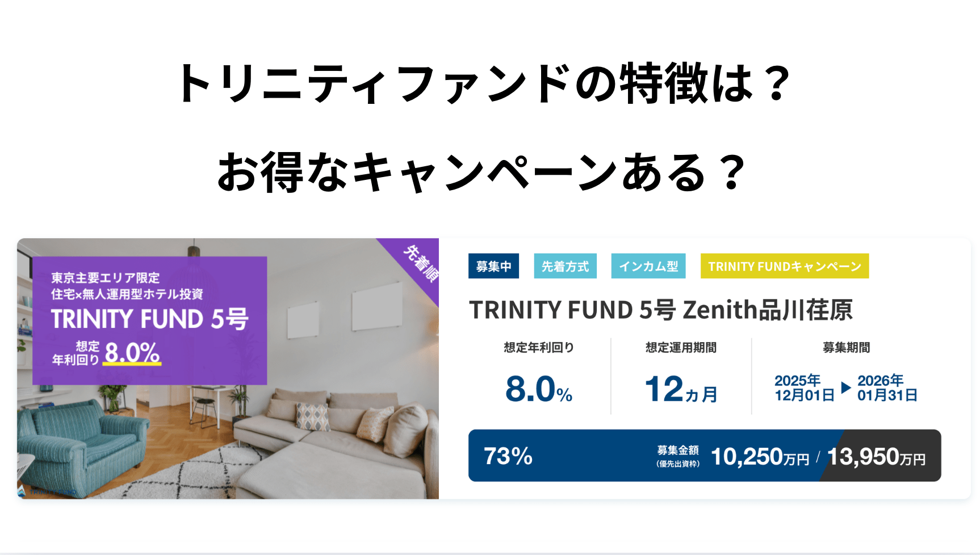Click the 13,950万円 target amount

coord(876,457)
